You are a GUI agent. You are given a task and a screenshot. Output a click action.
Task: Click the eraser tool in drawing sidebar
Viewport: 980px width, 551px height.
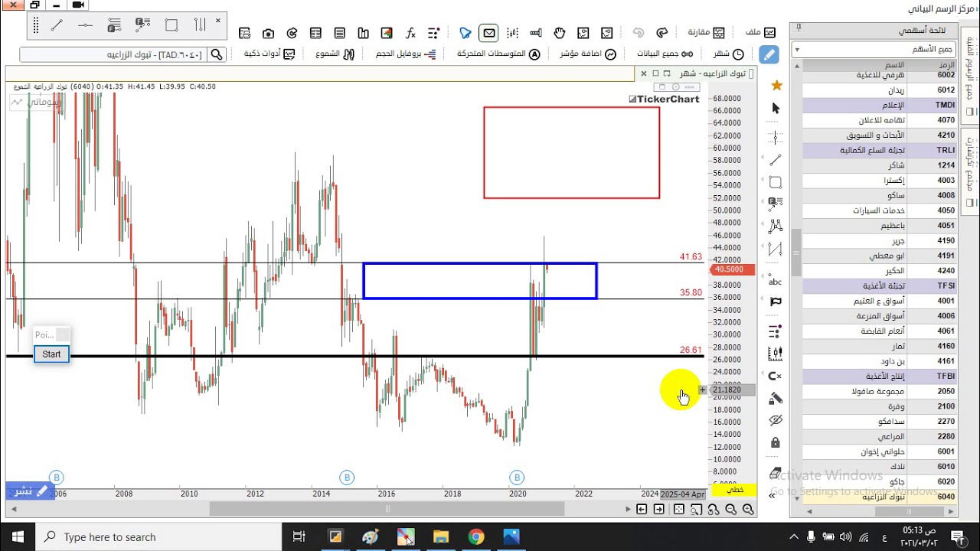click(x=775, y=472)
